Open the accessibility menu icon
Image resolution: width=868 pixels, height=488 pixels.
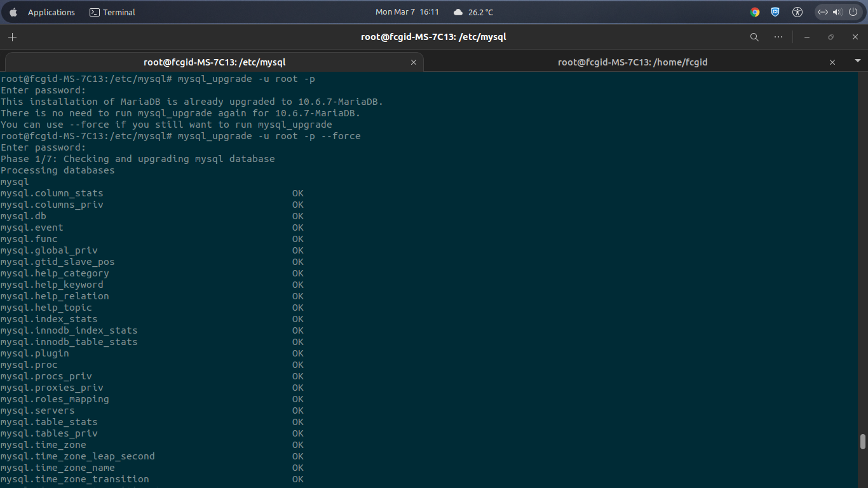tap(798, 12)
